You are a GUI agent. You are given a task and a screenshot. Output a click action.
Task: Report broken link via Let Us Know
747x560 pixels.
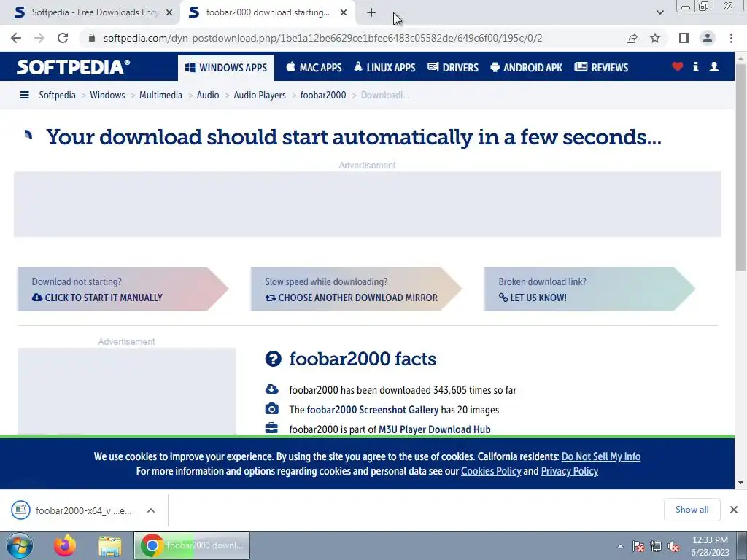click(589, 289)
